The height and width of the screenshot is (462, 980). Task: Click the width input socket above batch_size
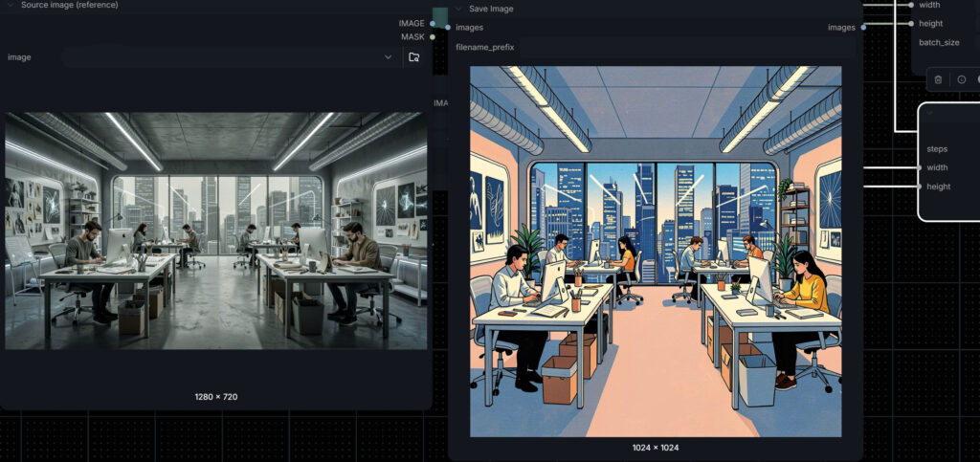(911, 5)
